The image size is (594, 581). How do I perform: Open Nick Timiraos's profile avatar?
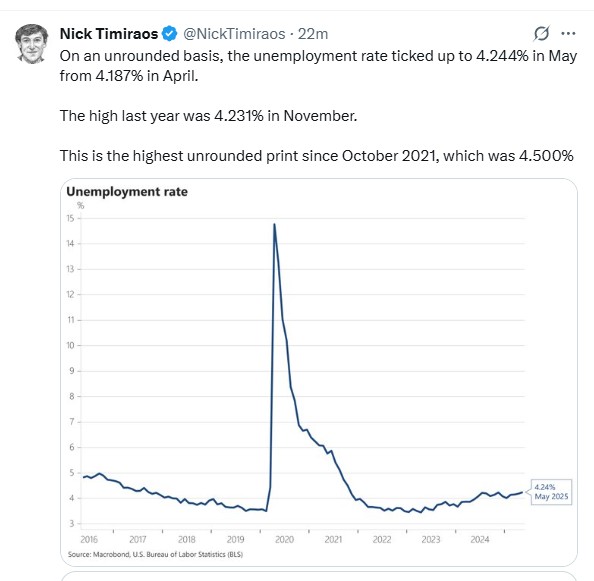tap(32, 43)
